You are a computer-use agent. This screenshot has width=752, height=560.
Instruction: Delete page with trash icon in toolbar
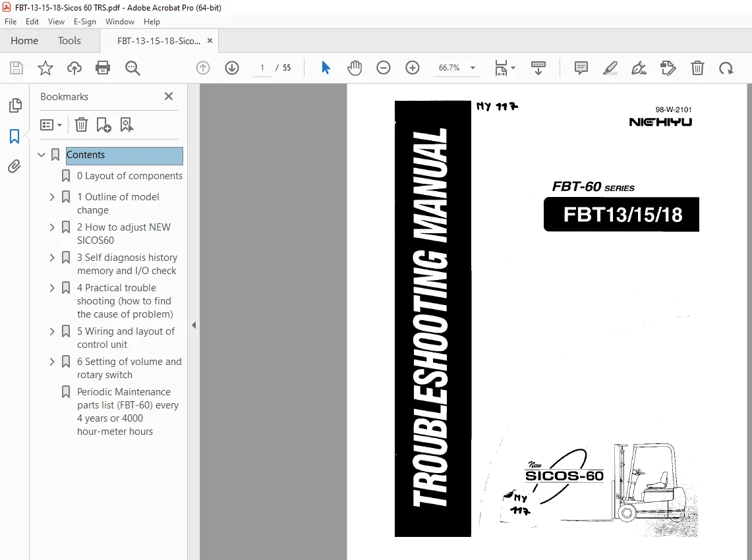697,68
